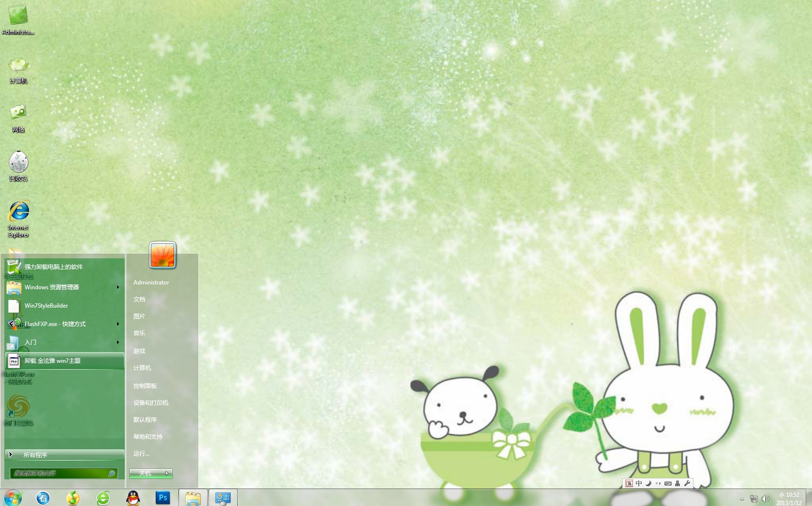Toggle 中 Chinese/English input mode
The height and width of the screenshot is (506, 812).
pos(639,483)
